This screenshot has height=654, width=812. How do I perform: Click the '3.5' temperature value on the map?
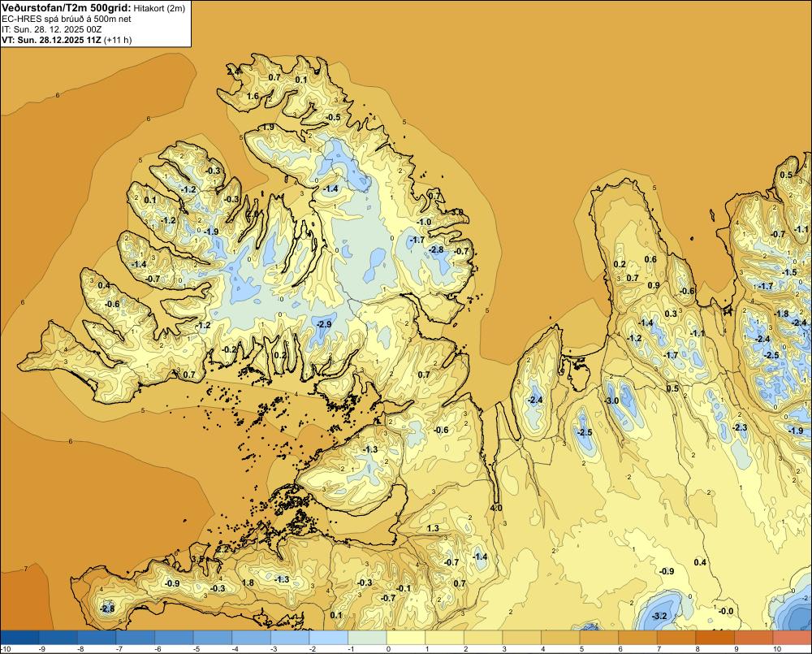(197, 559)
